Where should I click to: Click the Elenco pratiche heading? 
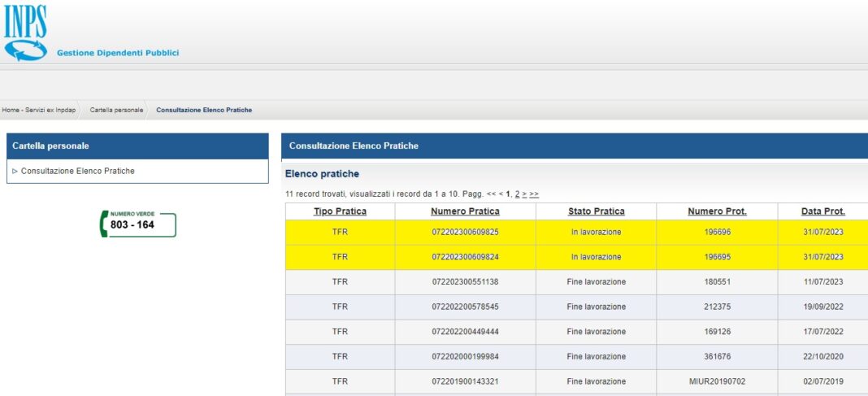click(322, 174)
